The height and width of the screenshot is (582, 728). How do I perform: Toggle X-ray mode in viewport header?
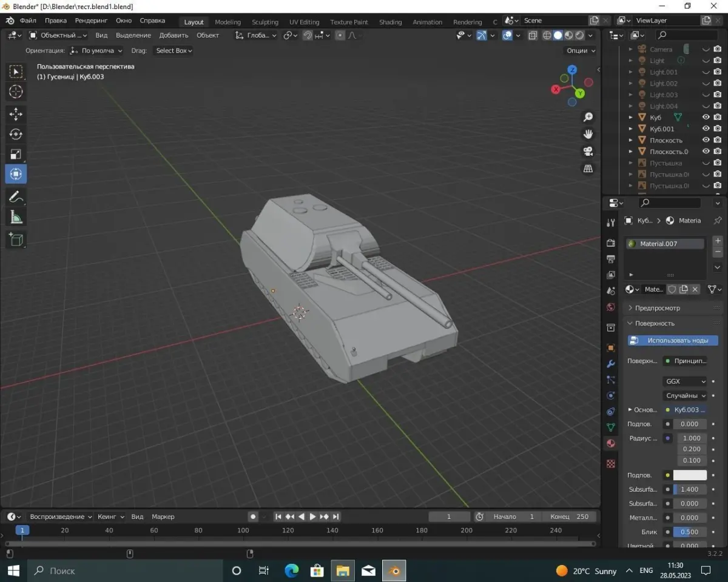click(x=533, y=35)
